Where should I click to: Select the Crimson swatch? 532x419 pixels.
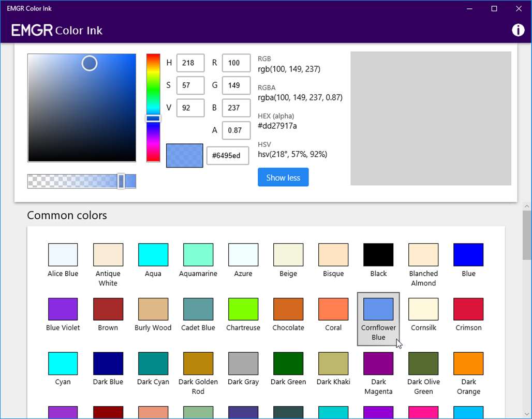tap(468, 309)
